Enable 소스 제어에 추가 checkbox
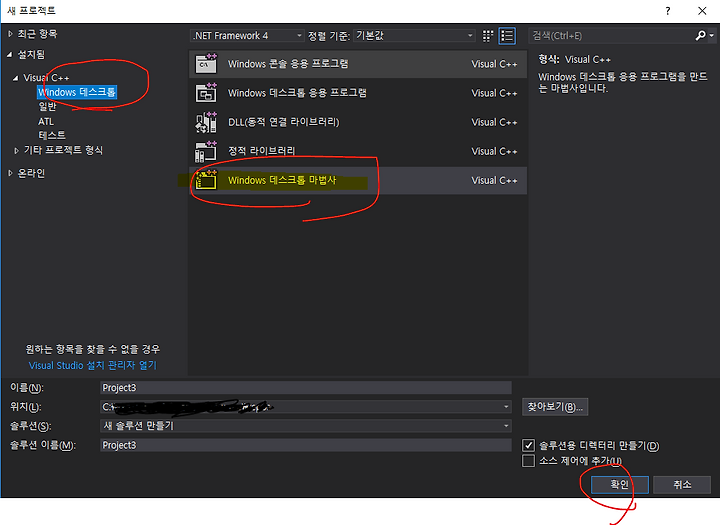720x525 pixels. (529, 461)
